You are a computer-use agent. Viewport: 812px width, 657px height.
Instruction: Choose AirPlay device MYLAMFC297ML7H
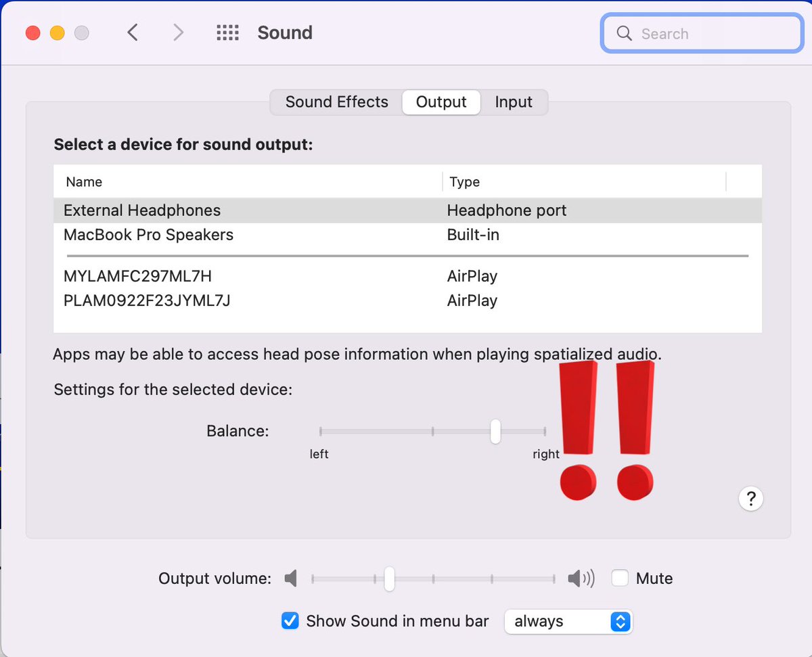(407, 276)
